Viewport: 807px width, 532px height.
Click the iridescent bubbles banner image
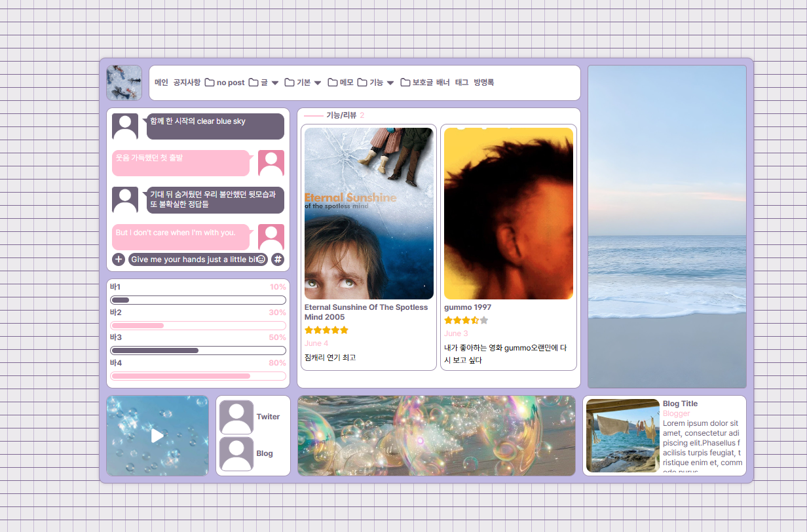point(436,436)
